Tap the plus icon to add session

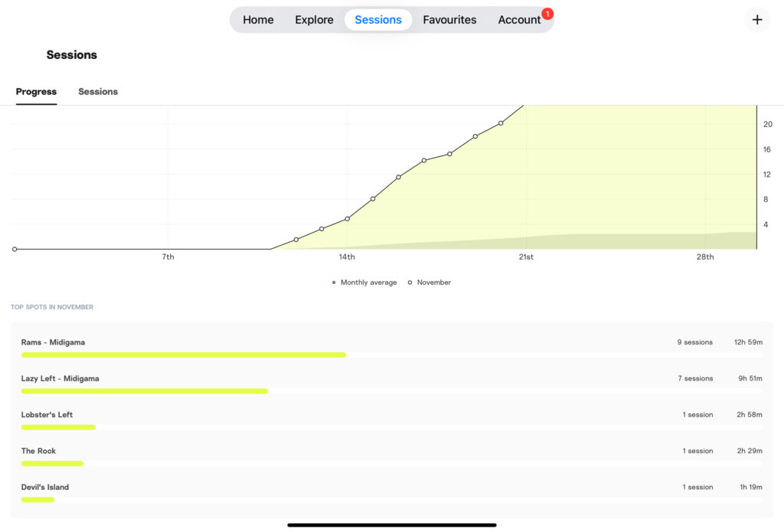[x=757, y=20]
